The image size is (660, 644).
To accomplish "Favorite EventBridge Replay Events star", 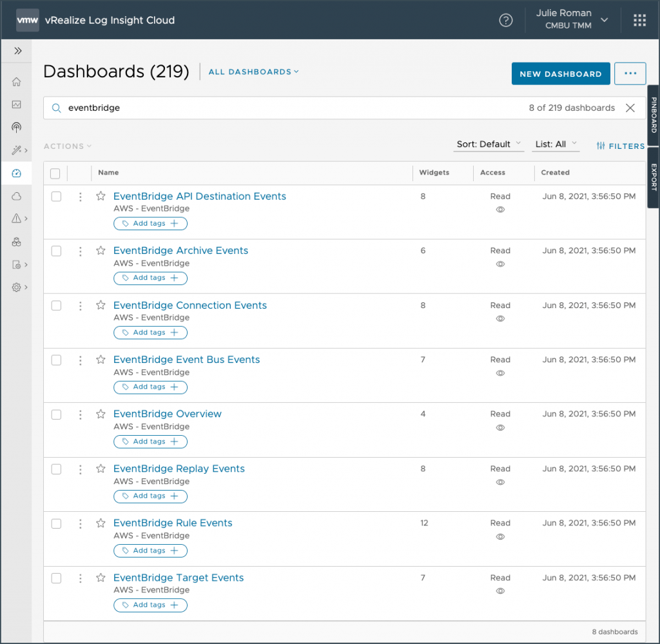I will [101, 469].
